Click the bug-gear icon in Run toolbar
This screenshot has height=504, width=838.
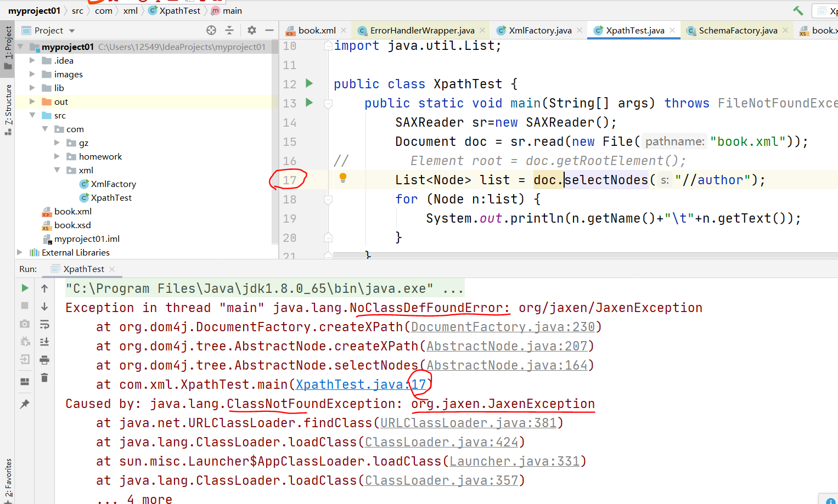(x=25, y=342)
